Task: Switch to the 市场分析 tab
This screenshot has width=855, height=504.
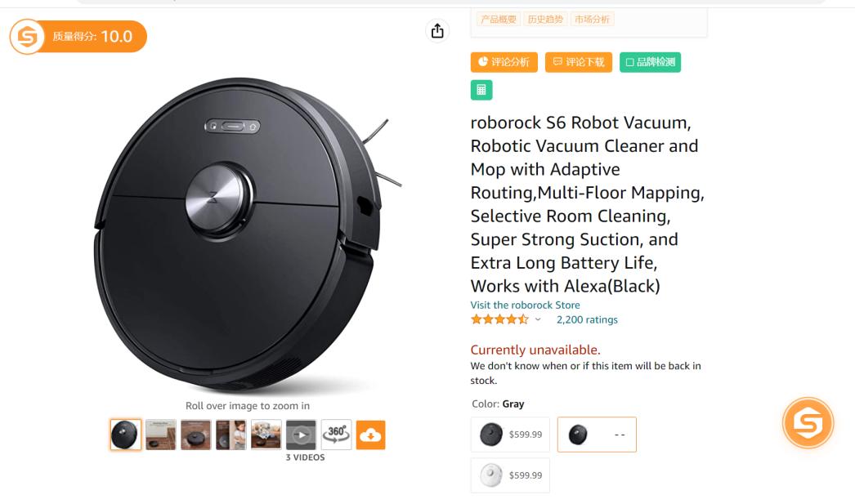Action: (591, 19)
